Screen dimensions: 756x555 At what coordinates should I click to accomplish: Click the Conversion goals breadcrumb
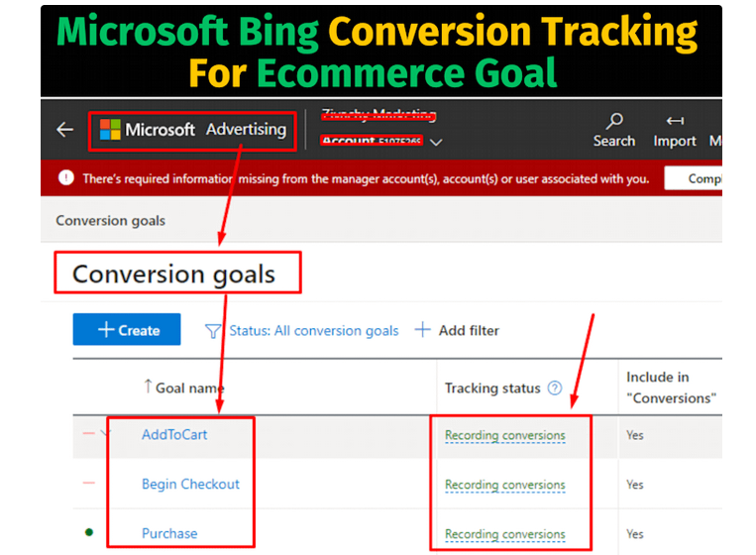point(110,221)
